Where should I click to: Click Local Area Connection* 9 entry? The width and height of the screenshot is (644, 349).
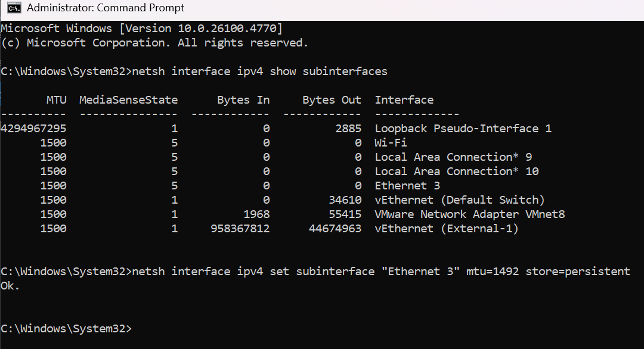[453, 157]
